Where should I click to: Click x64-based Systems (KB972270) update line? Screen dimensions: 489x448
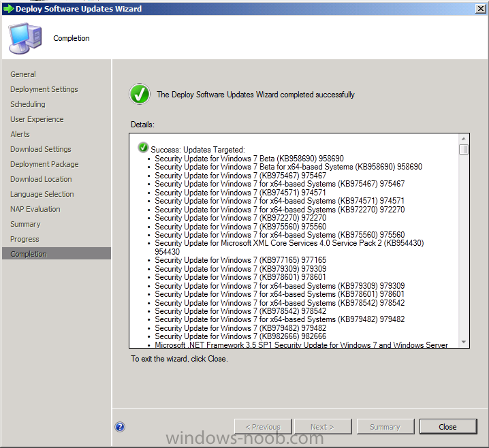280,210
